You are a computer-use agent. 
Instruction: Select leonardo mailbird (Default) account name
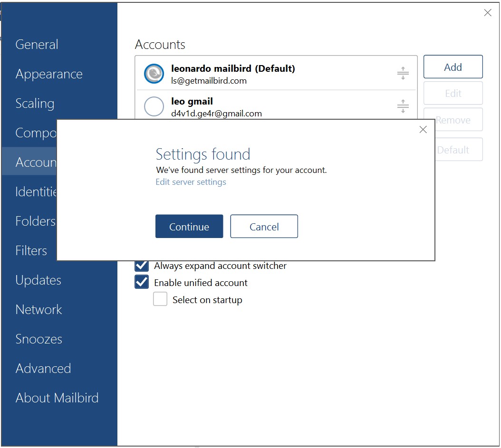click(233, 68)
